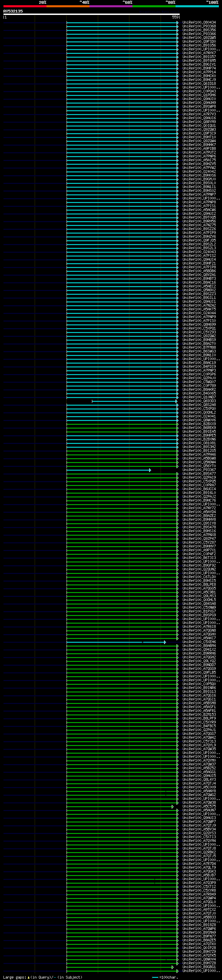Click the query end position 559

tap(175, 17)
